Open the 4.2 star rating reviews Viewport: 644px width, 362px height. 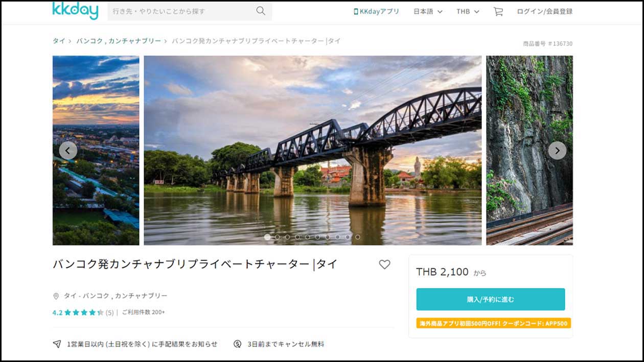click(x=78, y=312)
